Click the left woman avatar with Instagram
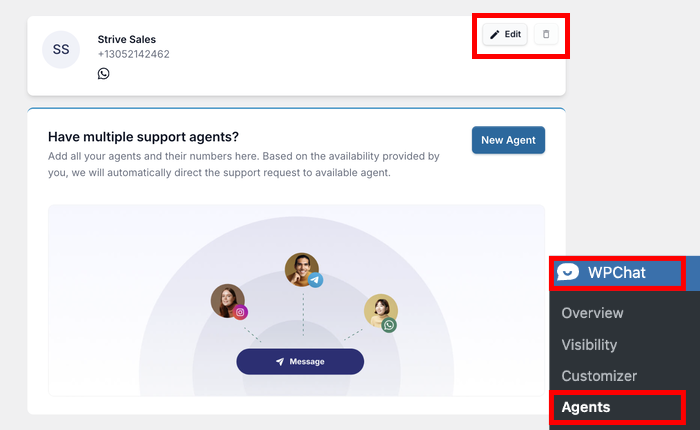This screenshot has height=430, width=700. pos(227,300)
